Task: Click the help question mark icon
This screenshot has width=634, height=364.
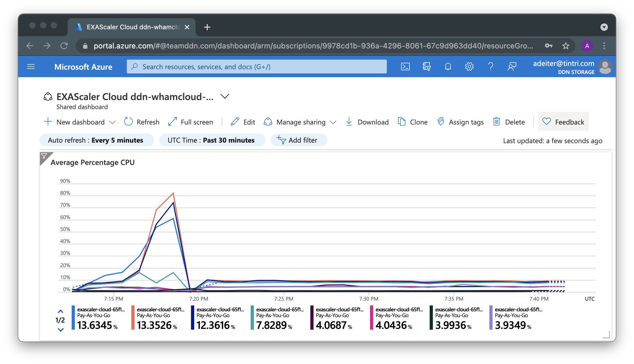Action: coord(490,67)
